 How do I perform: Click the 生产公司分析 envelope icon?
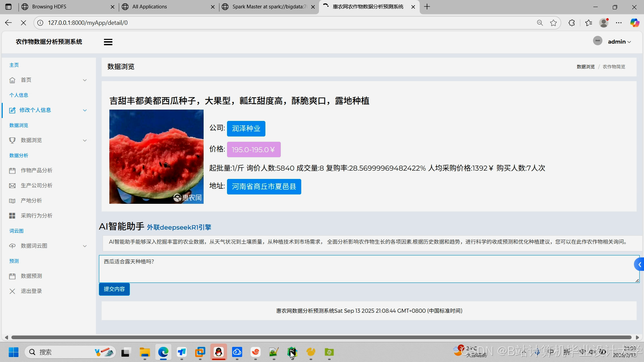click(x=12, y=185)
